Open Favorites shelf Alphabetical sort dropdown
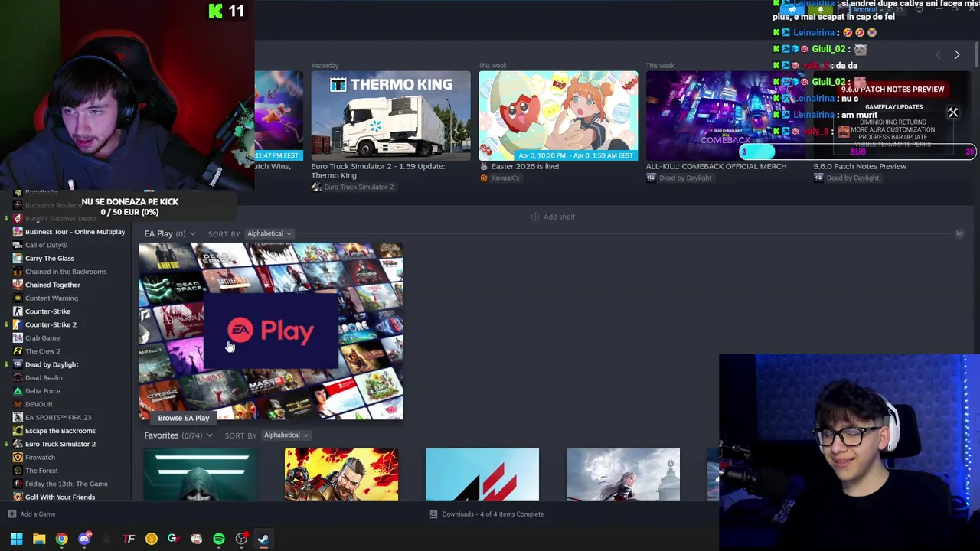The image size is (980, 551). click(x=286, y=435)
